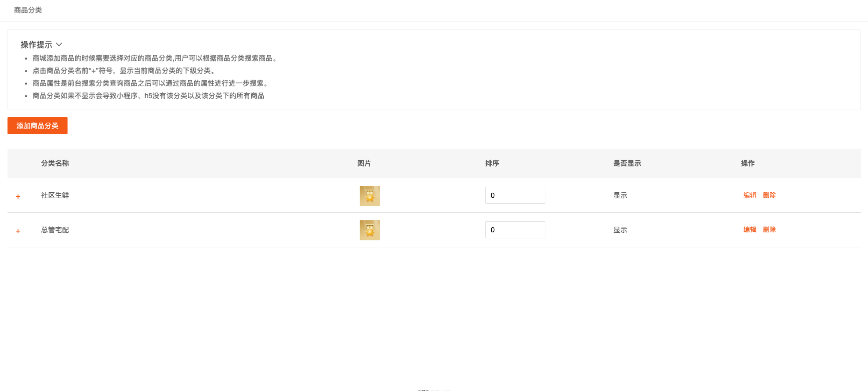This screenshot has height=391, width=868.
Task: Delete the 社区生鲜 category
Action: pyautogui.click(x=769, y=195)
